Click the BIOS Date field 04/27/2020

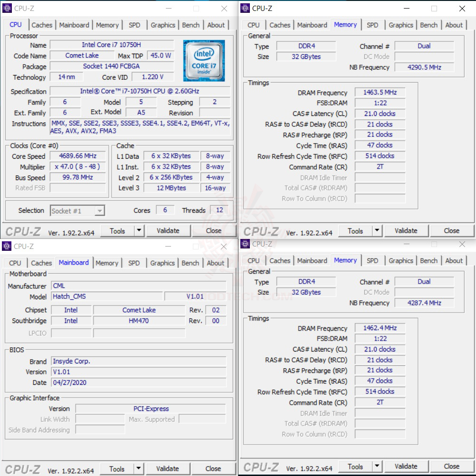[139, 382]
